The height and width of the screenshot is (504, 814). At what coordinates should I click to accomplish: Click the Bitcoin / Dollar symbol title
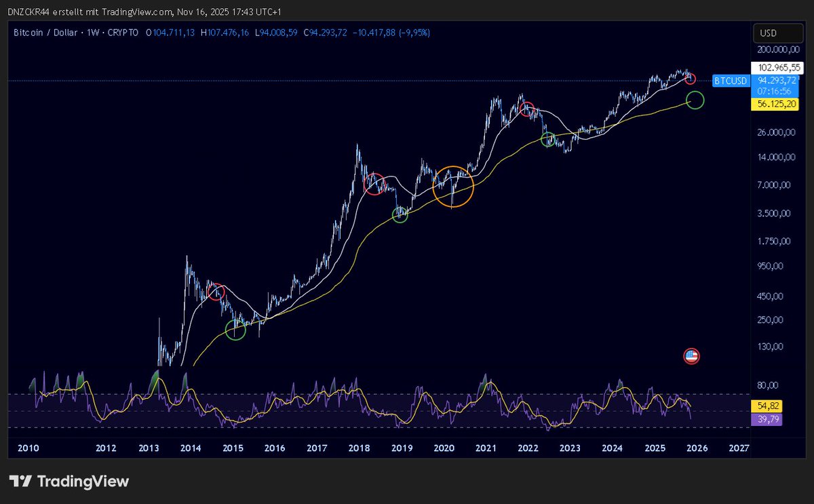point(47,33)
